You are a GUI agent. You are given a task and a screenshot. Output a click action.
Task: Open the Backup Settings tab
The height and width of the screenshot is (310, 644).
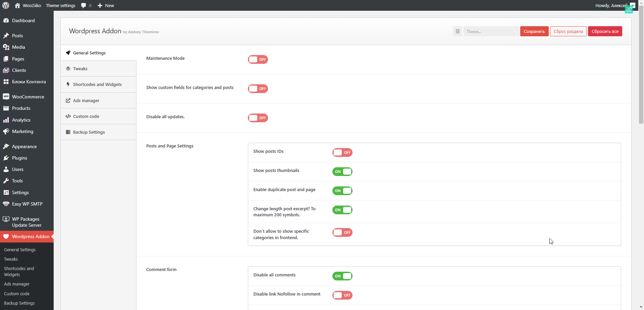tap(99, 132)
